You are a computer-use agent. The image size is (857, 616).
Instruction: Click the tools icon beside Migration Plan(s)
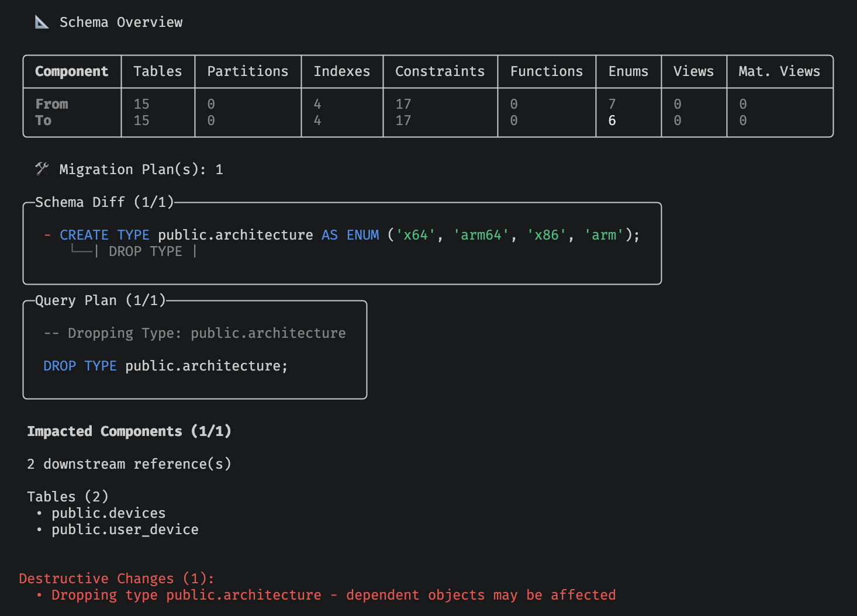(x=42, y=169)
